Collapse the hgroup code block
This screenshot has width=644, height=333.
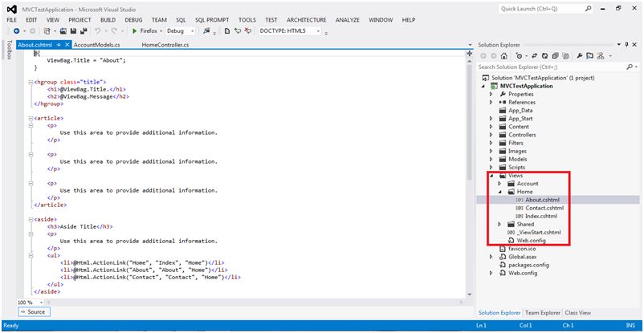click(31, 82)
